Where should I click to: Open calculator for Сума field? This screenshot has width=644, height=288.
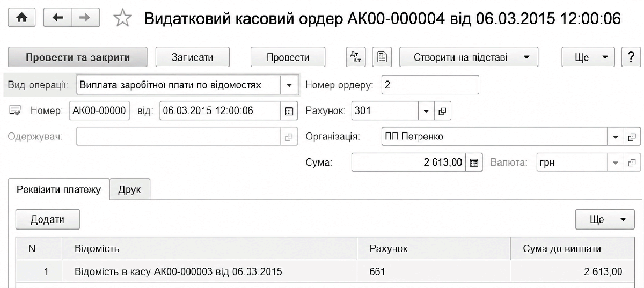[474, 162]
